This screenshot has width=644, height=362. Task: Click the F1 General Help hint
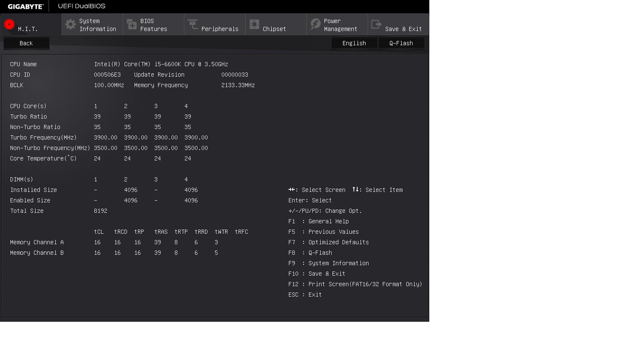tap(318, 221)
